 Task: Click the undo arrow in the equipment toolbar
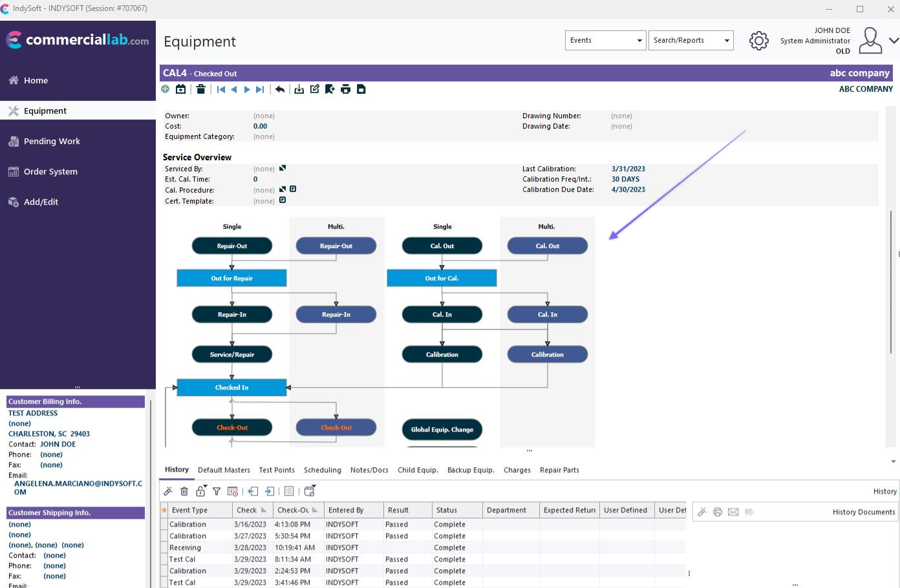(280, 89)
